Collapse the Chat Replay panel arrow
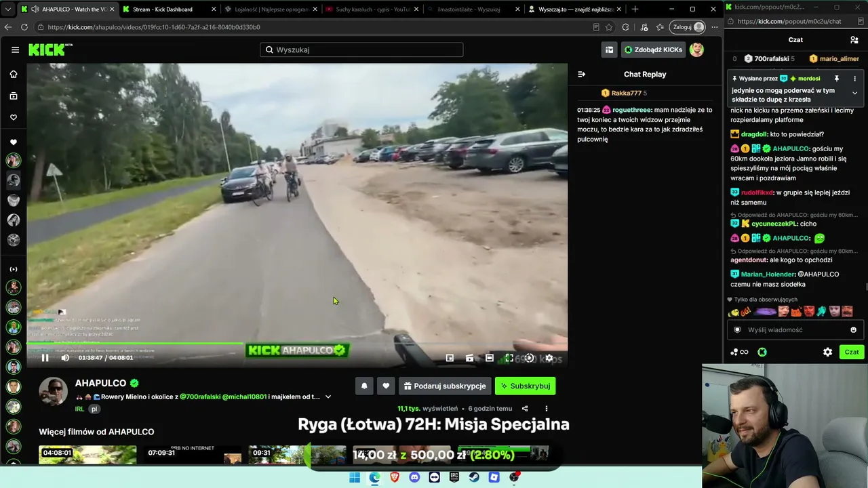Viewport: 868px width, 488px height. pos(581,75)
